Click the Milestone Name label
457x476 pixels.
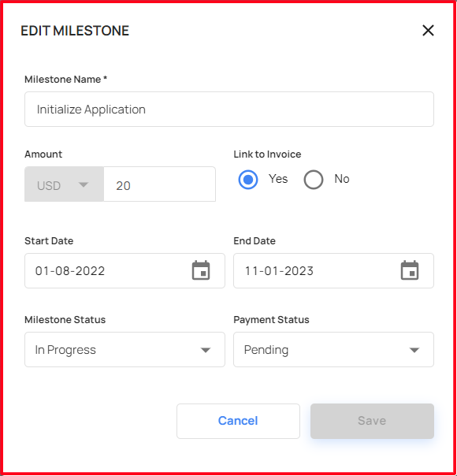point(66,80)
